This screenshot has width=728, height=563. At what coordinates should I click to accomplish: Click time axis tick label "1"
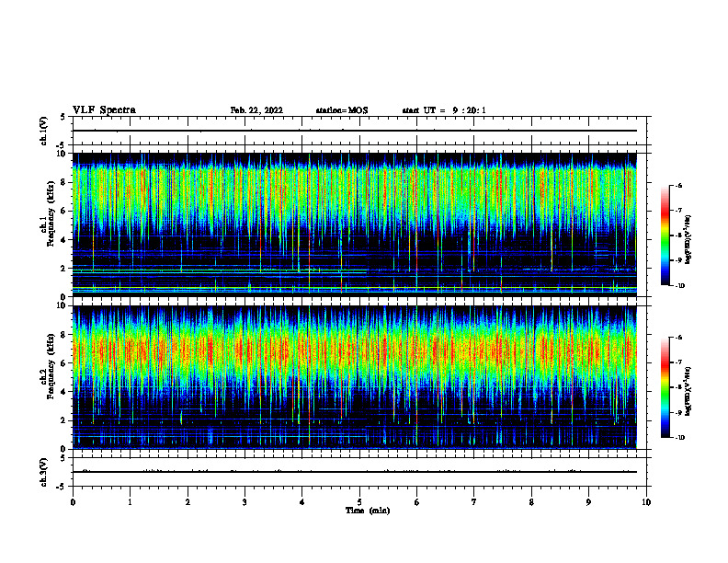131,502
